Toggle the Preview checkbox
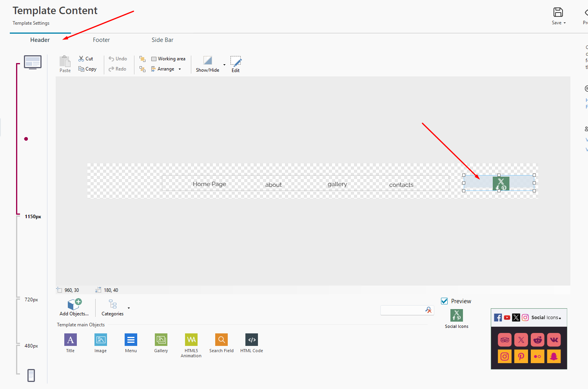The width and height of the screenshot is (588, 389). [x=444, y=301]
